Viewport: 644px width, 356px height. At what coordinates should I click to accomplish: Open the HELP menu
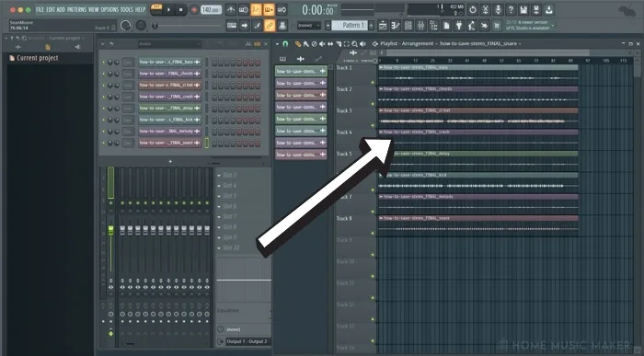point(140,9)
